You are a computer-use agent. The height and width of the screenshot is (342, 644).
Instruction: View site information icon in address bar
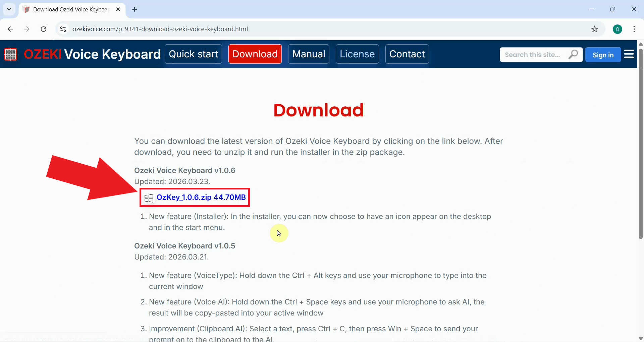63,29
